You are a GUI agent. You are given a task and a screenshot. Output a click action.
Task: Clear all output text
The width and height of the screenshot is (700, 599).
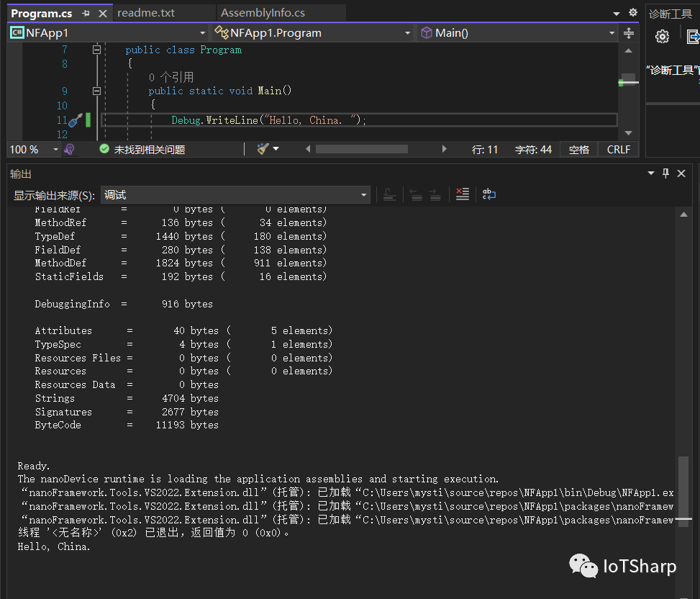point(462,194)
